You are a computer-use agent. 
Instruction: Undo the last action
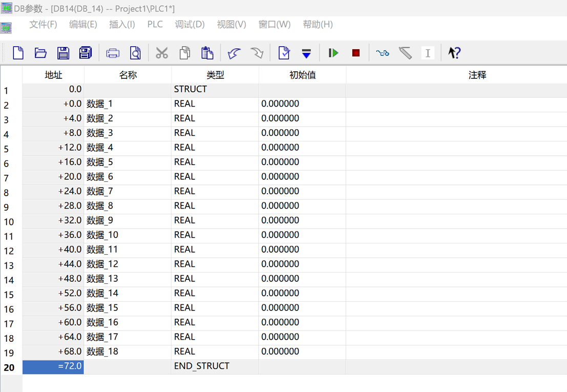pos(234,53)
